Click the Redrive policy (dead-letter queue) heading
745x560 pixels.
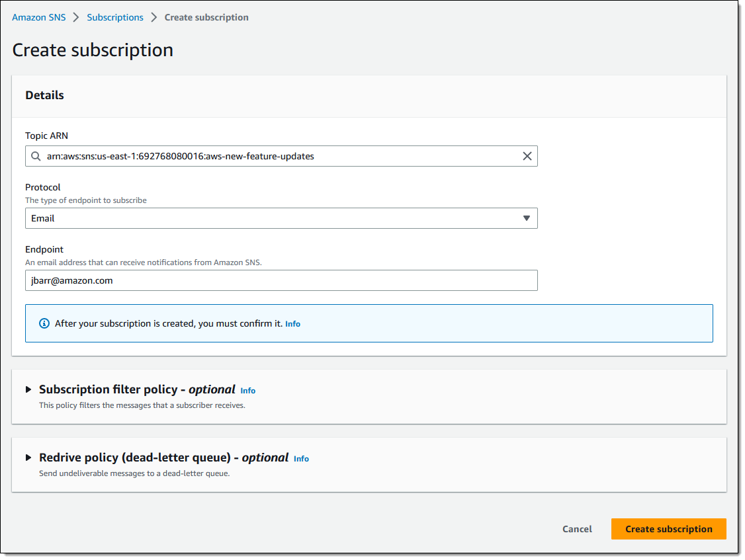(163, 458)
